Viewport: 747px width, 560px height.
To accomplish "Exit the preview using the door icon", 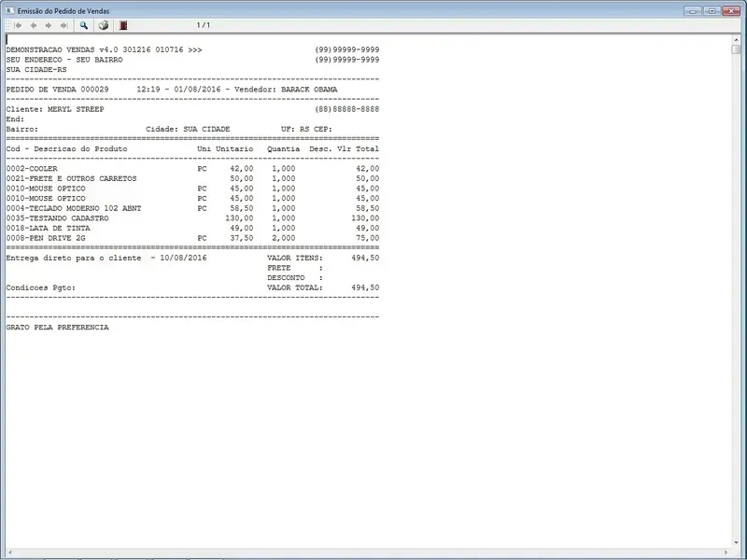I will pos(124,25).
